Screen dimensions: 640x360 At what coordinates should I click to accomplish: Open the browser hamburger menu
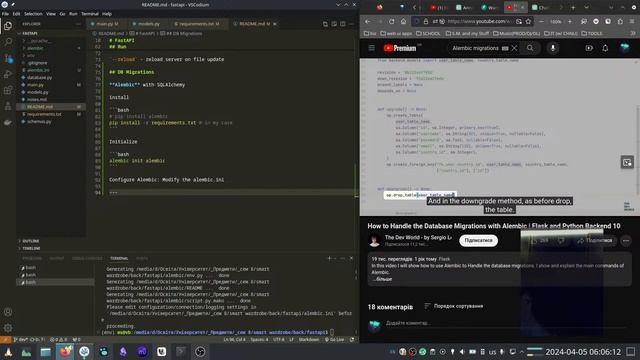click(632, 21)
